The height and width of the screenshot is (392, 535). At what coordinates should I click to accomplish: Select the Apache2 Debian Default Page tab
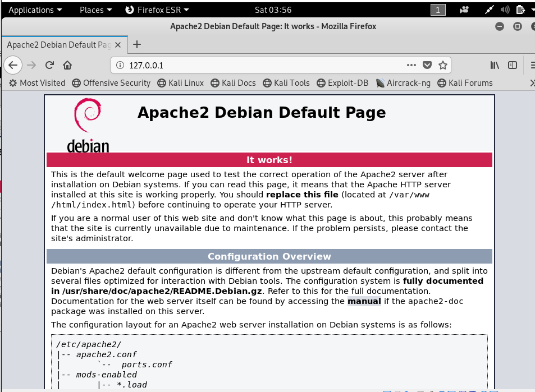65,45
